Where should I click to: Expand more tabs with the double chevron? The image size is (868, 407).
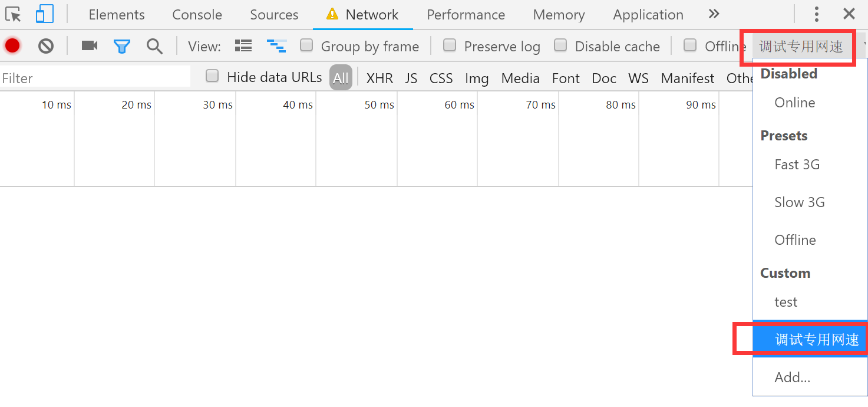tap(714, 14)
